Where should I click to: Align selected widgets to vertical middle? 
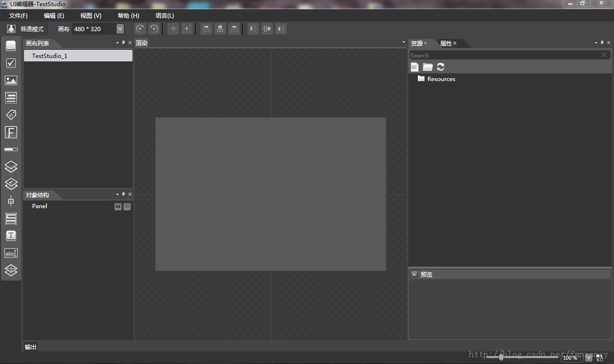click(267, 29)
